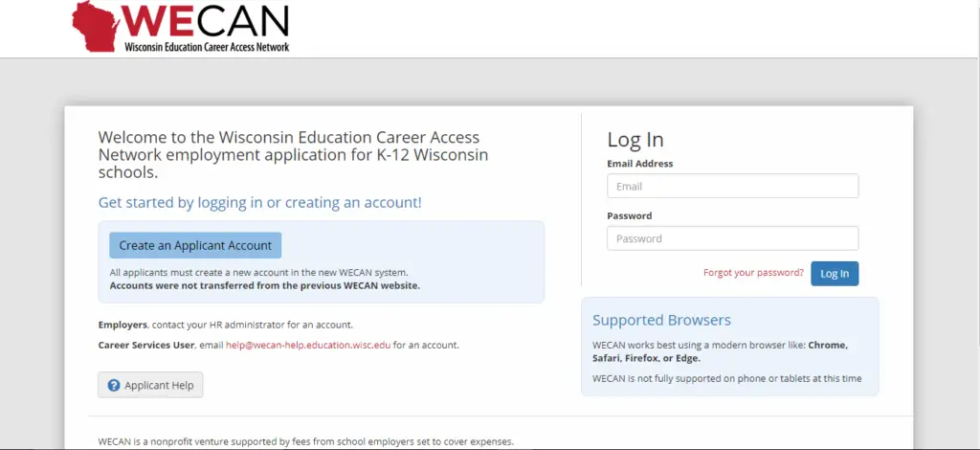
Task: Click the 'Career Services User' label
Action: [146, 345]
